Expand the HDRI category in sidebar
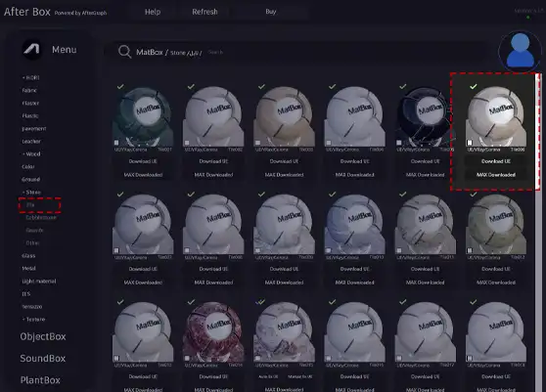The image size is (546, 392). (31, 77)
